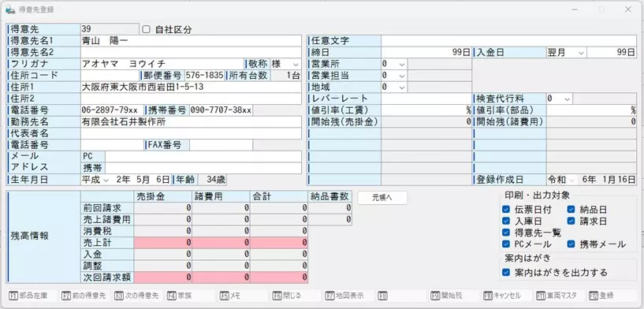Screen dimensions: 644x309
Task: Toggle the 自社区分 checkbox
Action: pos(146,30)
